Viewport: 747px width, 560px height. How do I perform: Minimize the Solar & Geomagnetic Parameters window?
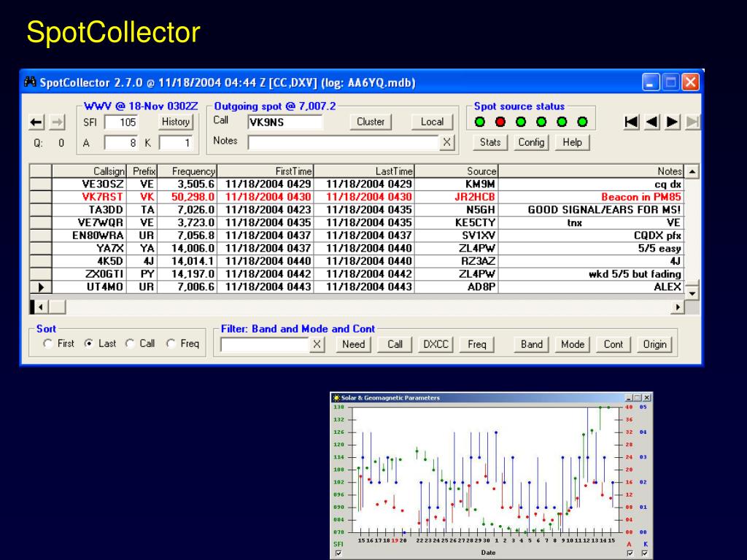[629, 397]
